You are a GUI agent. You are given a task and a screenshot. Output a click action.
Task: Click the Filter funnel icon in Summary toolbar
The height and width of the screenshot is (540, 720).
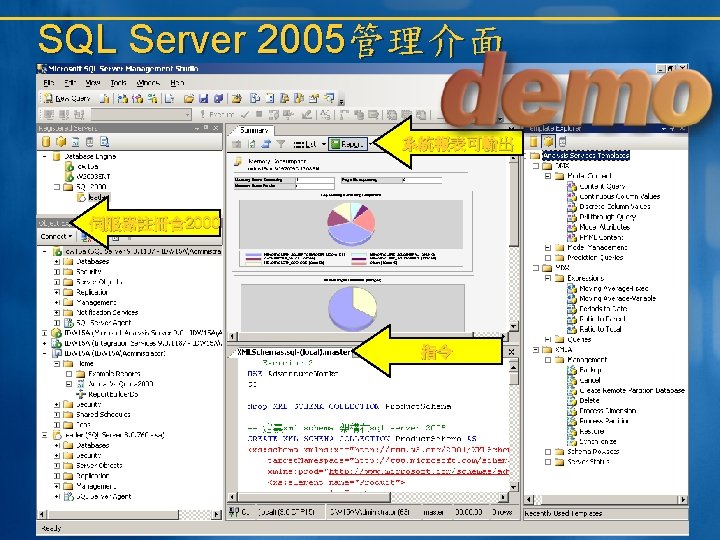point(280,144)
